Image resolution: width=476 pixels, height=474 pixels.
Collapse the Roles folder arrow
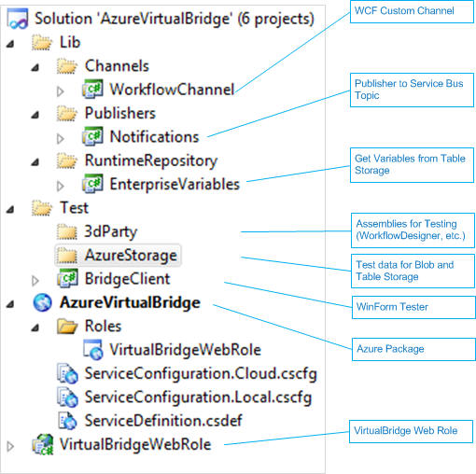(35, 328)
